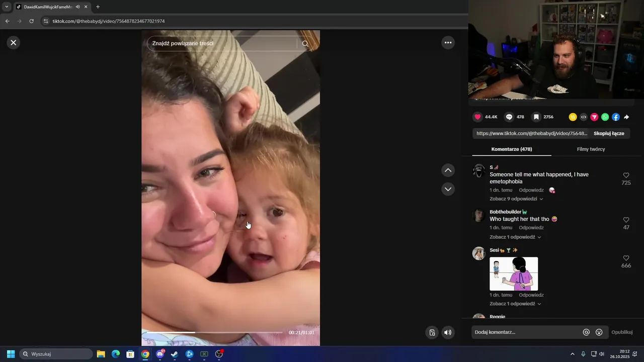Click the browser back arrow
The height and width of the screenshot is (362, 644).
pyautogui.click(x=7, y=21)
